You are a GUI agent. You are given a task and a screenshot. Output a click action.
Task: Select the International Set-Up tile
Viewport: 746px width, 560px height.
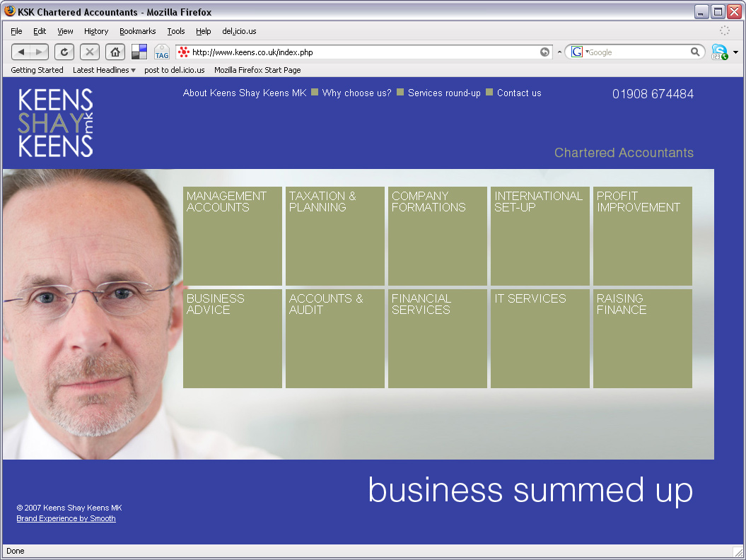(540, 236)
